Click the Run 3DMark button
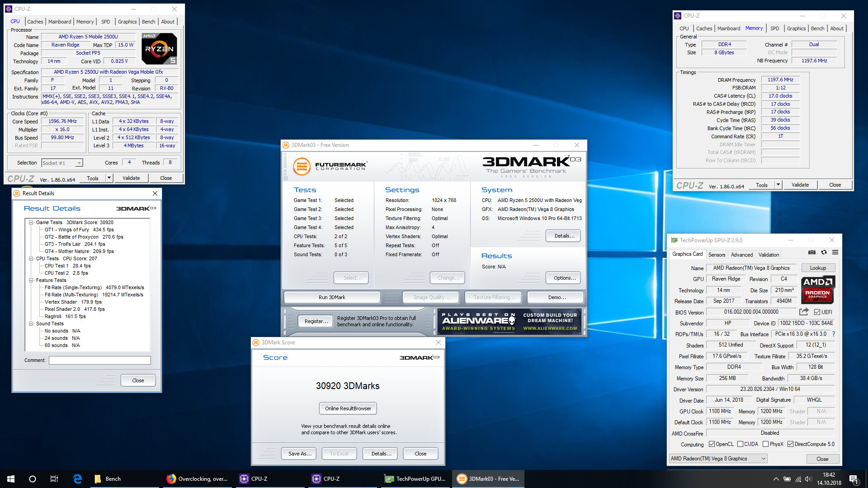This screenshot has height=488, width=868. point(332,297)
